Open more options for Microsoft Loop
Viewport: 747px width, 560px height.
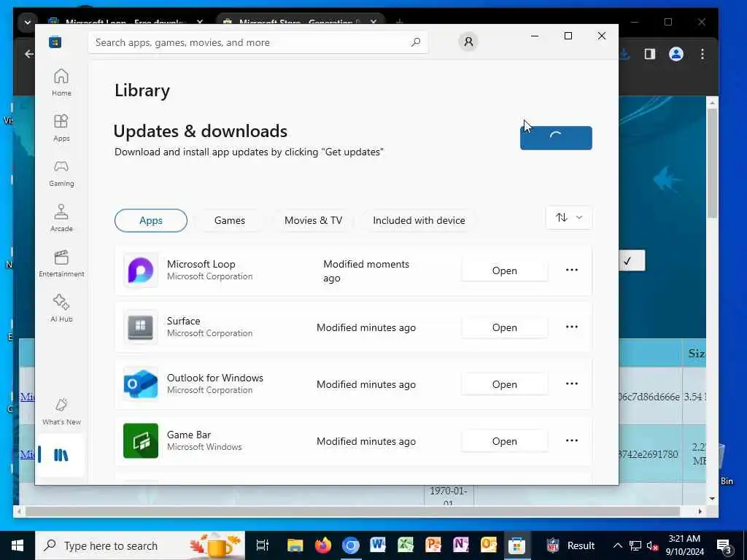tap(572, 270)
